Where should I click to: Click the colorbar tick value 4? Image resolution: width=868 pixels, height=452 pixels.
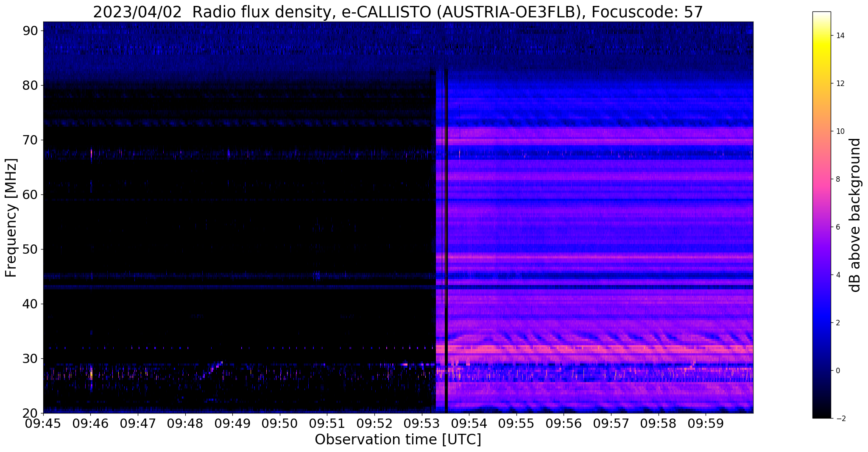pyautogui.click(x=837, y=275)
